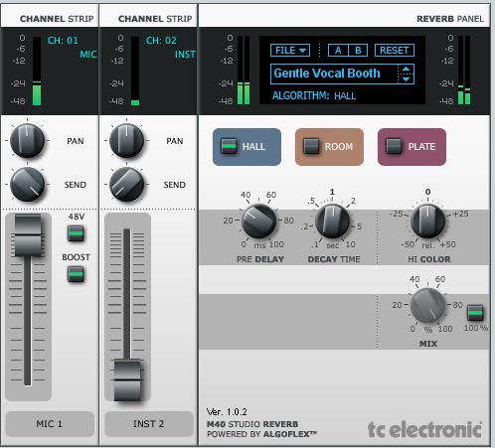Select the HALL reverb algorithm
The image size is (495, 448).
247,147
